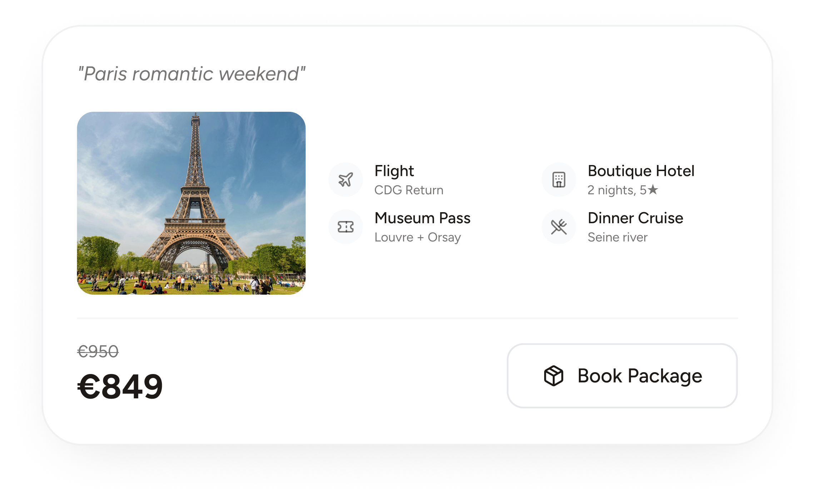Click the Museum Pass ticket icon
The image size is (815, 504).
click(x=346, y=227)
